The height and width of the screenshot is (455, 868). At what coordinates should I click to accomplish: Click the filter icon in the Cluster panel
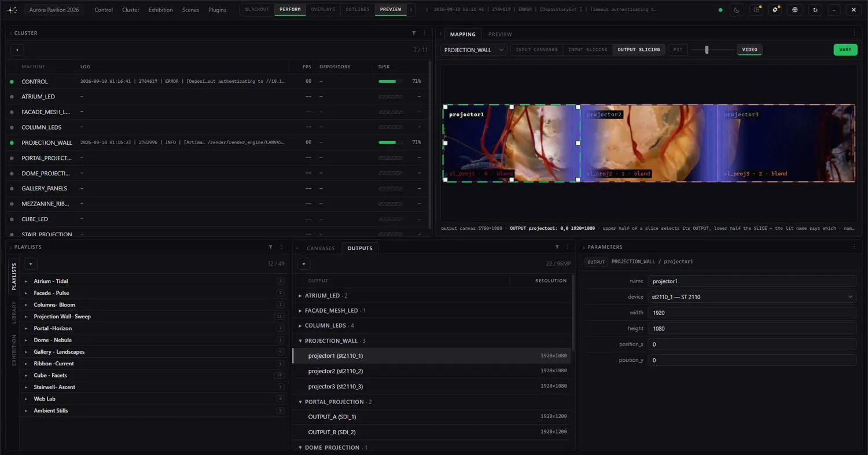414,33
